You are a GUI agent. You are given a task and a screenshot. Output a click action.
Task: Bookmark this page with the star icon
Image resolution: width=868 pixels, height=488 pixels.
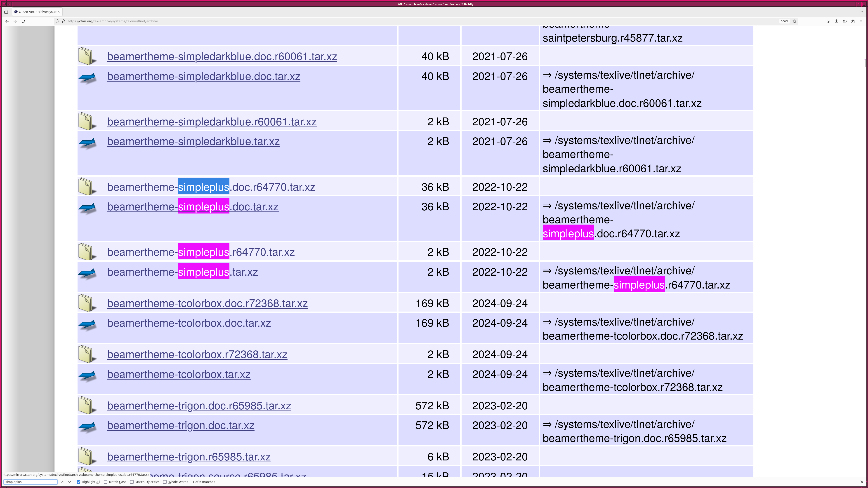794,21
